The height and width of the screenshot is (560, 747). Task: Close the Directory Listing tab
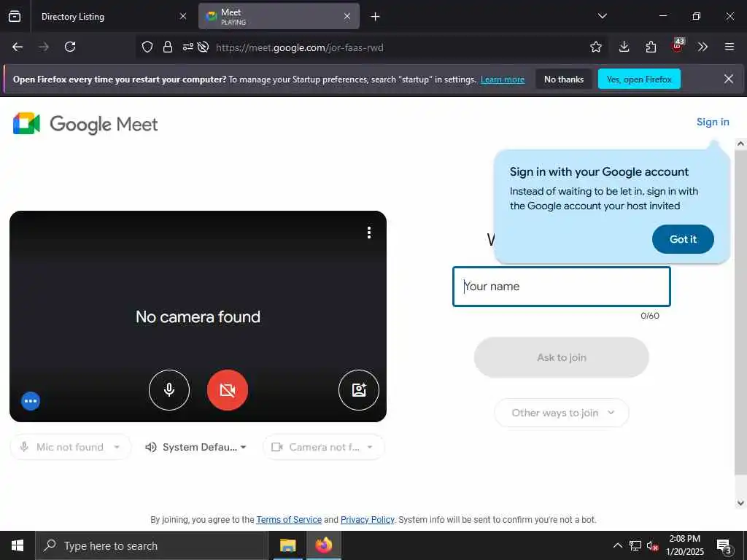coord(183,17)
